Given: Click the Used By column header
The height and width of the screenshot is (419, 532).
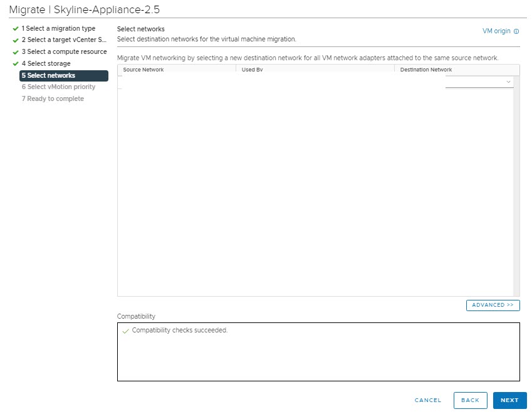Looking at the screenshot, I should [x=252, y=70].
